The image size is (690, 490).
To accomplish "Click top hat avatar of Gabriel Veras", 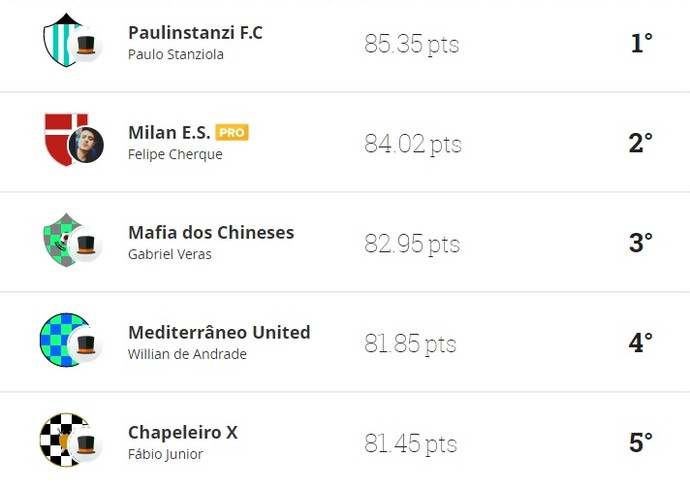I will point(86,245).
